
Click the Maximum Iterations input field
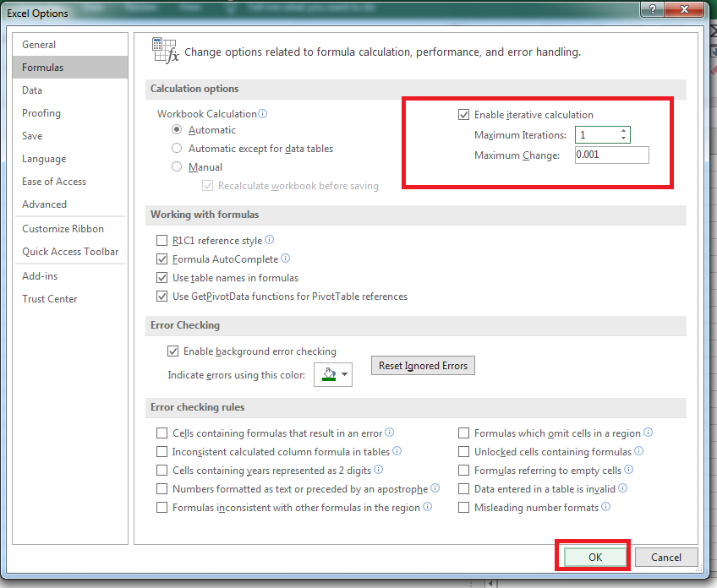point(598,135)
